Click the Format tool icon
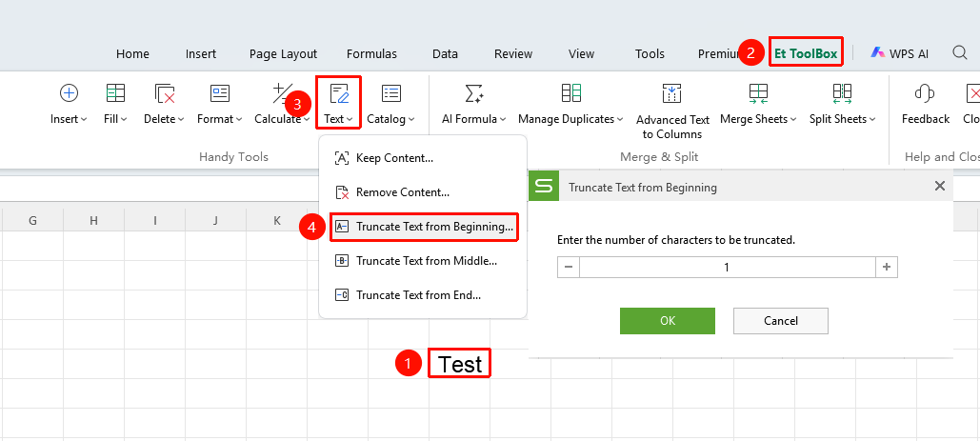 (220, 93)
